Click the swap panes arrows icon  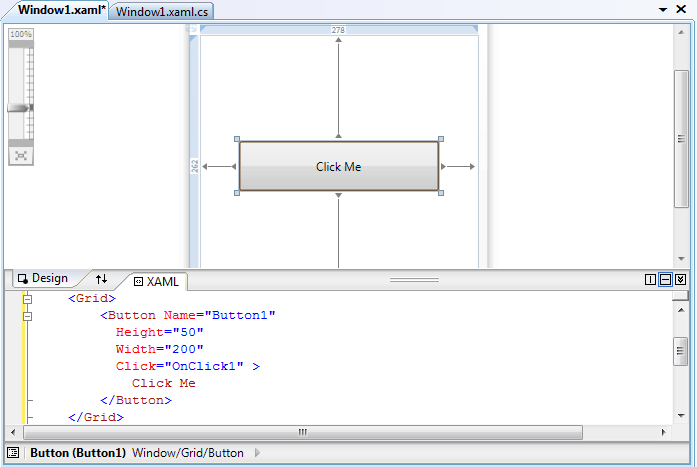[101, 279]
